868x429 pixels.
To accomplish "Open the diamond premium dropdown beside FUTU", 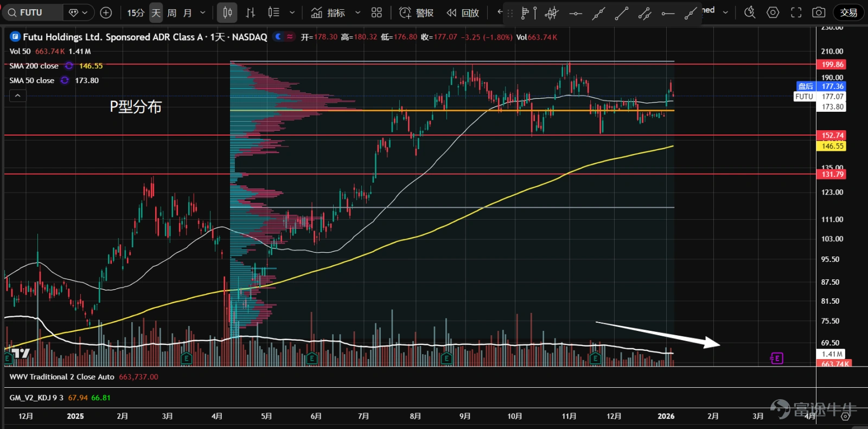I will click(79, 12).
